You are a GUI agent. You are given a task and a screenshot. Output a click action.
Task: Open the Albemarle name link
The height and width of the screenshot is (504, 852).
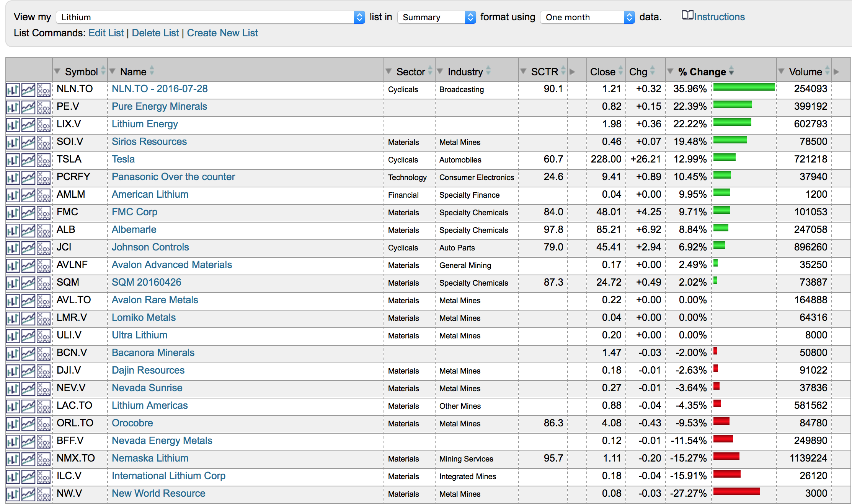click(x=134, y=229)
